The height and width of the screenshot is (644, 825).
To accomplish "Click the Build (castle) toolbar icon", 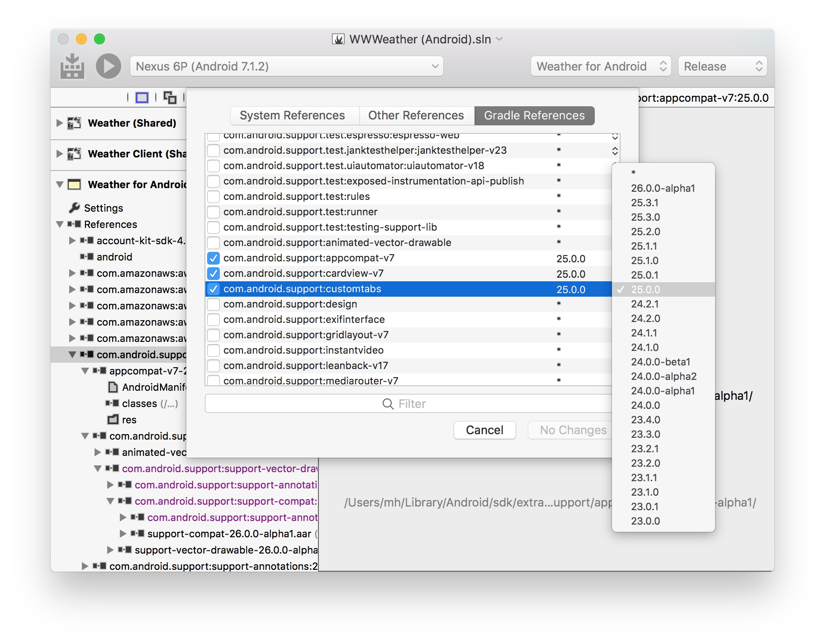I will point(72,66).
